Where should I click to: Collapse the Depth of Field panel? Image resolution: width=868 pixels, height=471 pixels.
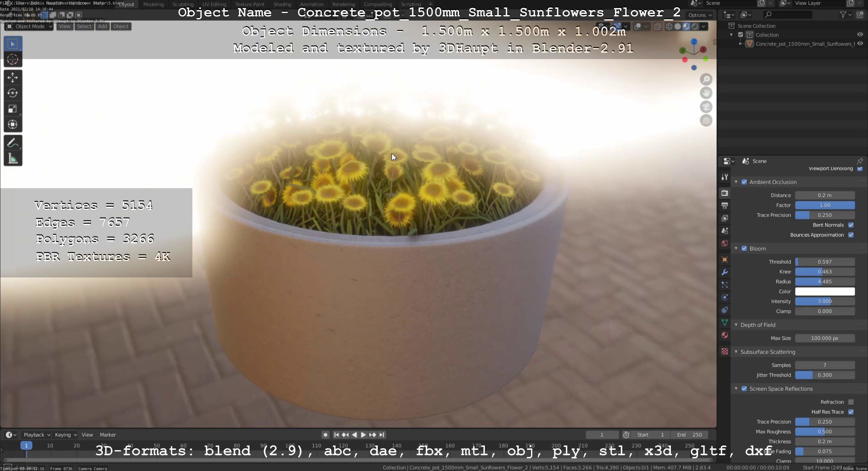point(736,325)
